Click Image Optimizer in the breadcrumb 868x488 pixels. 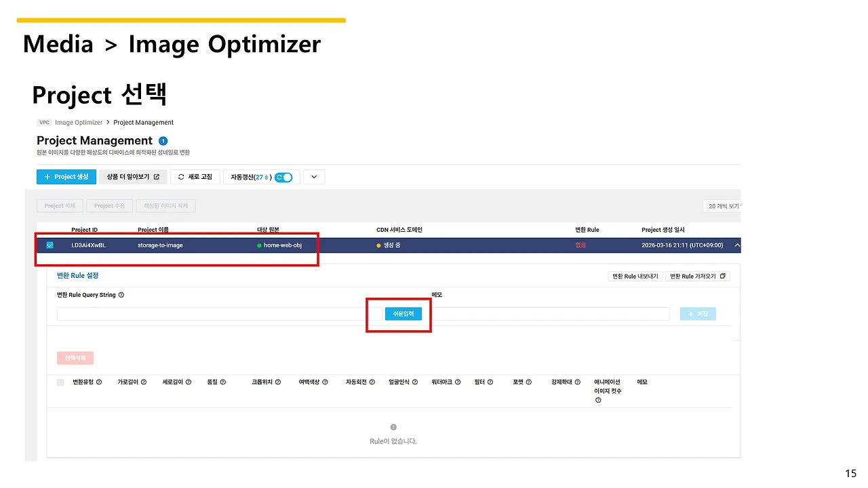(x=79, y=123)
